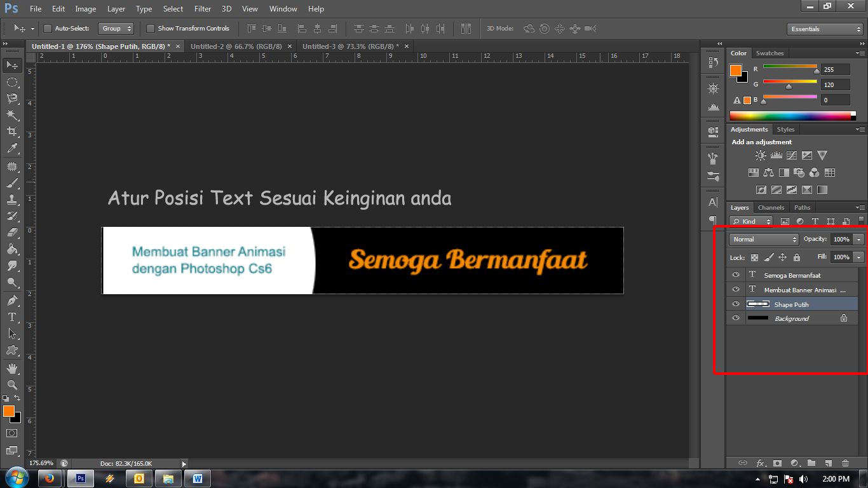Select the Crop tool
This screenshot has width=868, height=488.
[x=11, y=132]
